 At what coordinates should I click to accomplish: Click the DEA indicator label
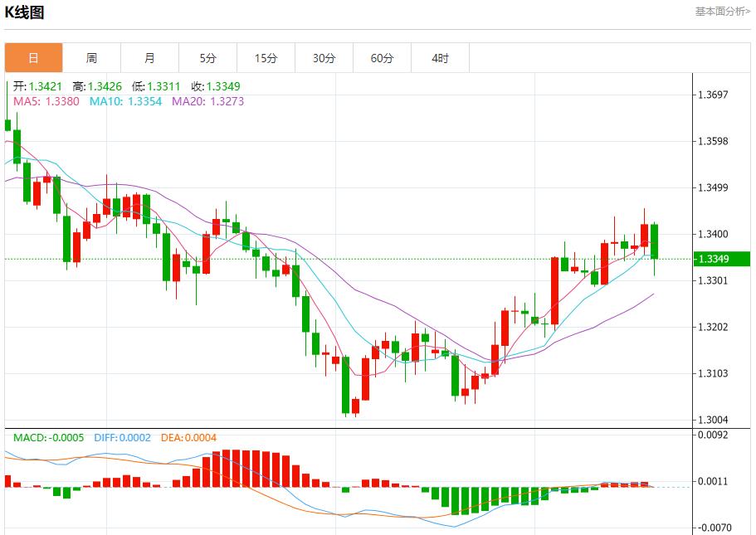(x=187, y=437)
